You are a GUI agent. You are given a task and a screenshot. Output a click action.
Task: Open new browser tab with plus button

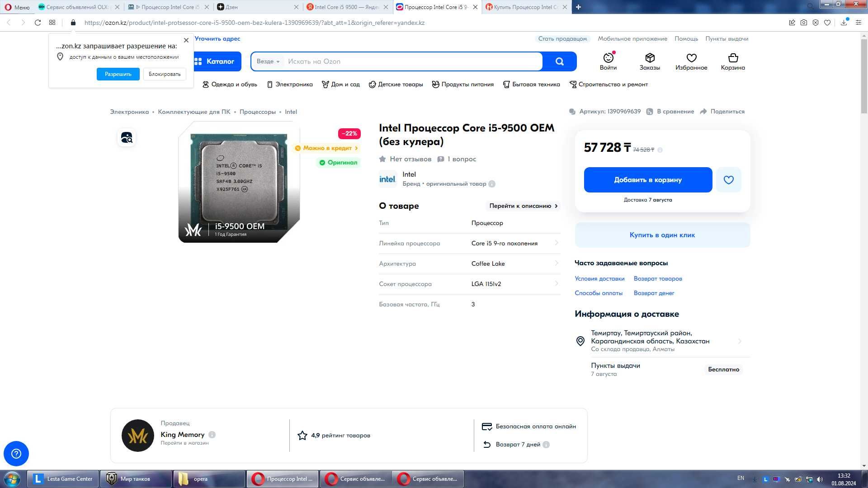click(578, 7)
